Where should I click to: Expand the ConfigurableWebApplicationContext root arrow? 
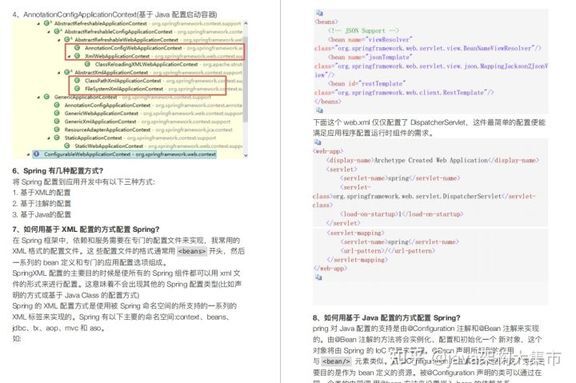click(x=29, y=154)
